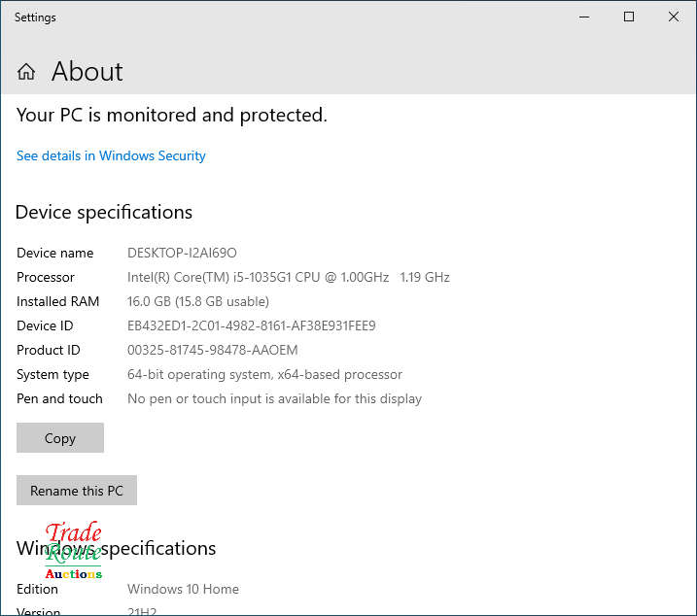
Task: Minimize the Settings window
Action: tap(584, 17)
